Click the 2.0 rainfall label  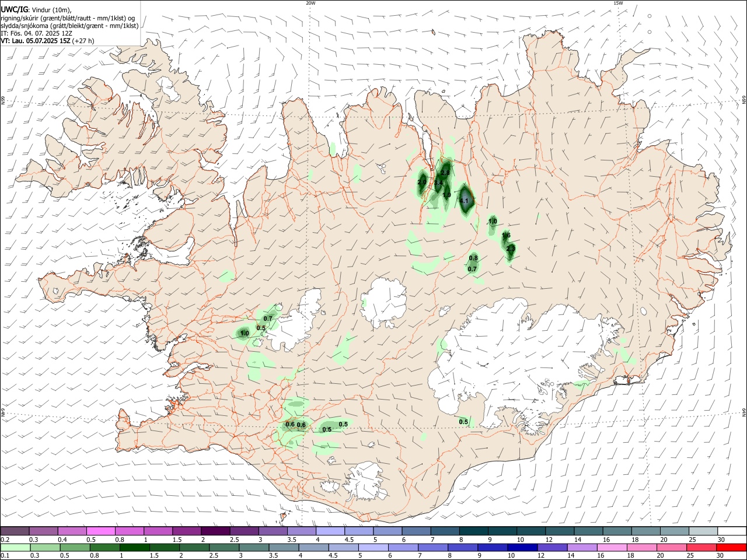click(422, 182)
